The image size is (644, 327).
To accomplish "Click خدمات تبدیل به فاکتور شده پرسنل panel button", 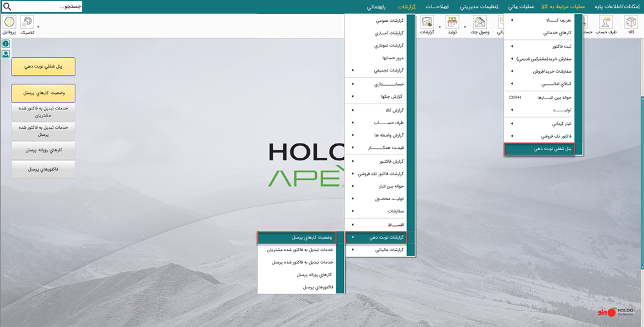I will [x=43, y=131].
